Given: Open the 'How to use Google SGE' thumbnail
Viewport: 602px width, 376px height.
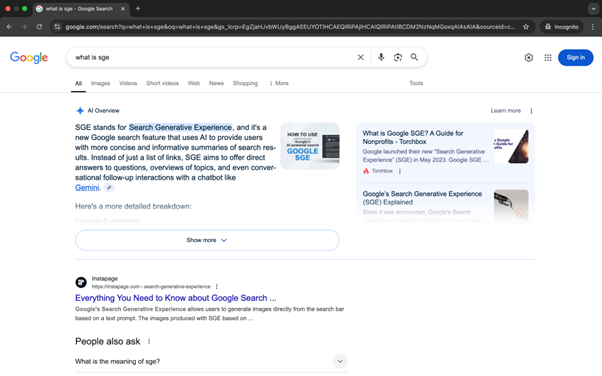Looking at the screenshot, I should coord(310,146).
